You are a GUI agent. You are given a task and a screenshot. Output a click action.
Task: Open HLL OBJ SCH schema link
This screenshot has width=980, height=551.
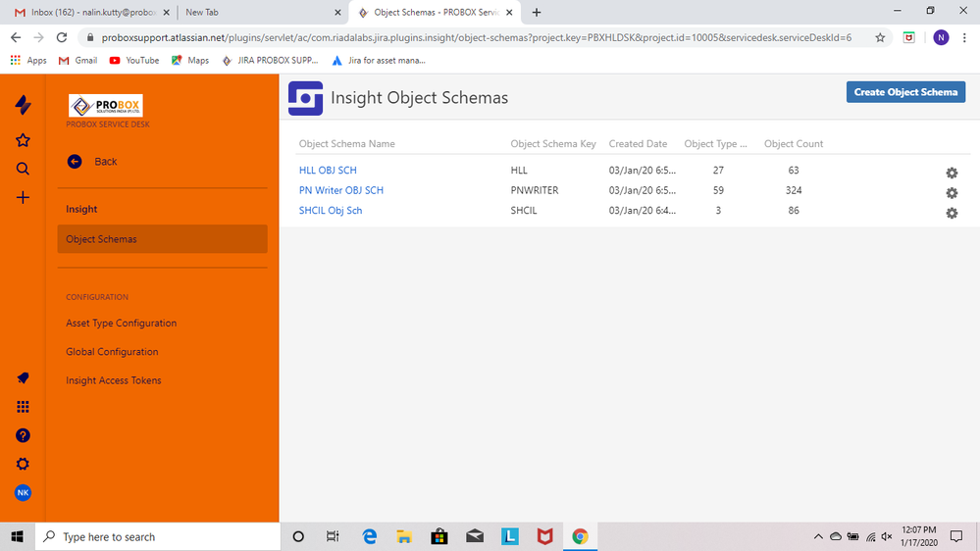click(328, 170)
